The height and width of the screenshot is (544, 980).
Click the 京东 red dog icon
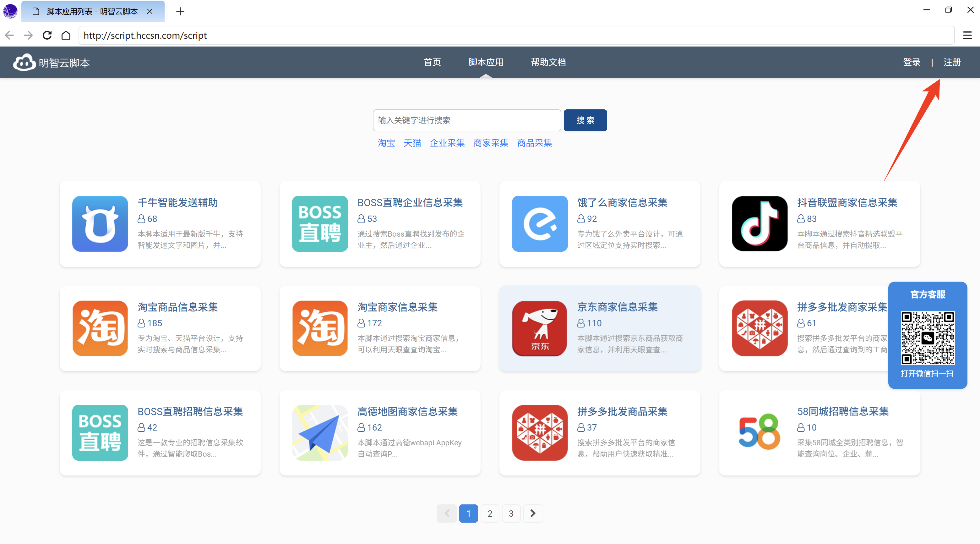[540, 328]
